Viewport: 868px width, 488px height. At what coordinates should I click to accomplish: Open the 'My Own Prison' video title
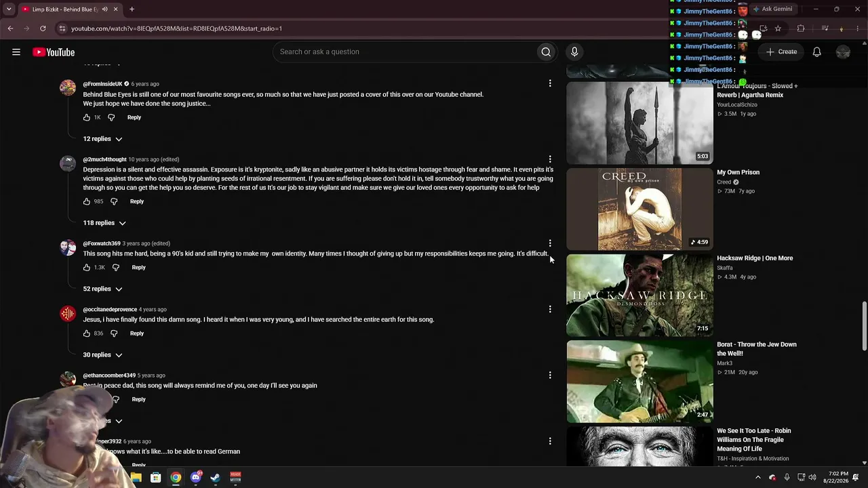click(x=738, y=172)
